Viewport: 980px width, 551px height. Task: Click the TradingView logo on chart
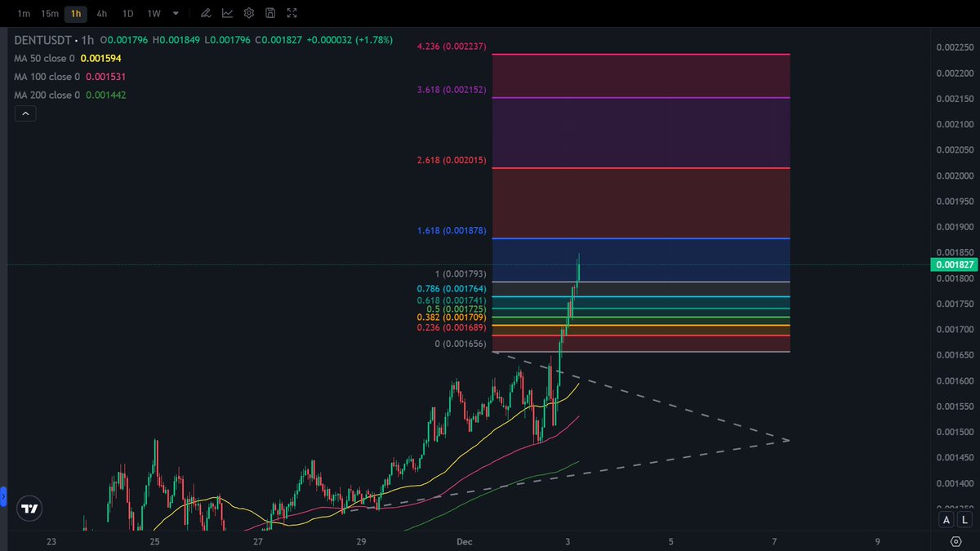30,509
